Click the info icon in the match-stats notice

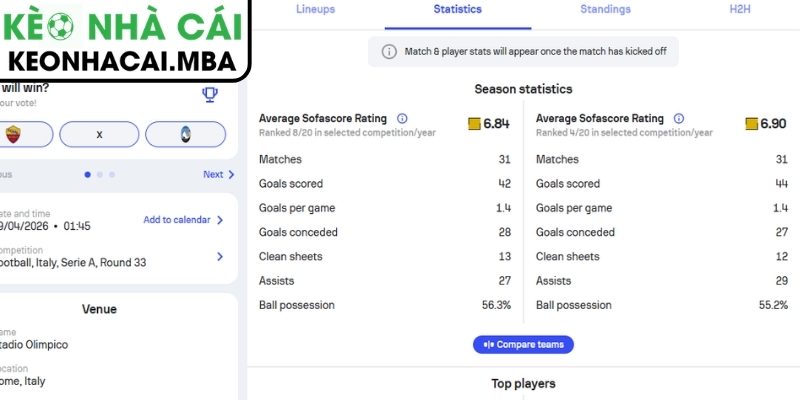tap(389, 52)
